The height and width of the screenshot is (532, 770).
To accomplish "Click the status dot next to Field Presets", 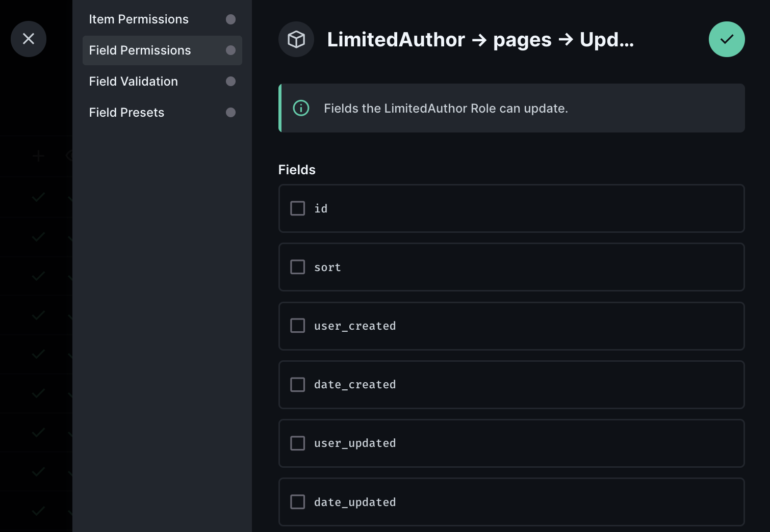I will tap(230, 113).
